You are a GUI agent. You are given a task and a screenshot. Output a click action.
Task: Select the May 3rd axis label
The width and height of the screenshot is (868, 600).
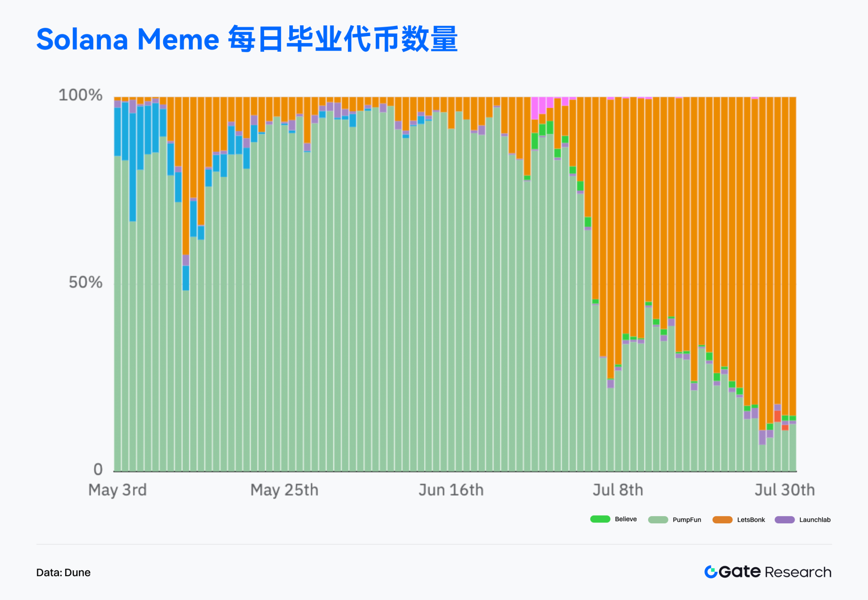click(x=117, y=490)
